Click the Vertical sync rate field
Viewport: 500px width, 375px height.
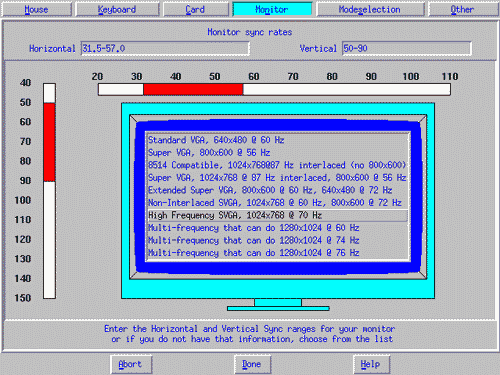pyautogui.click(x=407, y=49)
